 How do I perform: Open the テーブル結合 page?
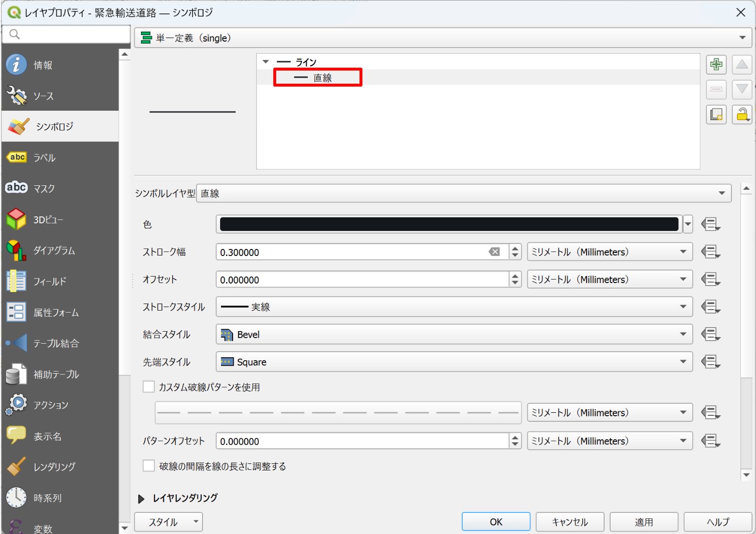(x=60, y=343)
